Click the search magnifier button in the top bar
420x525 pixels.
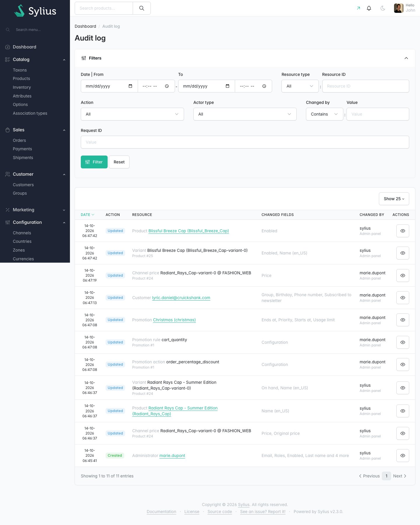[x=142, y=8]
